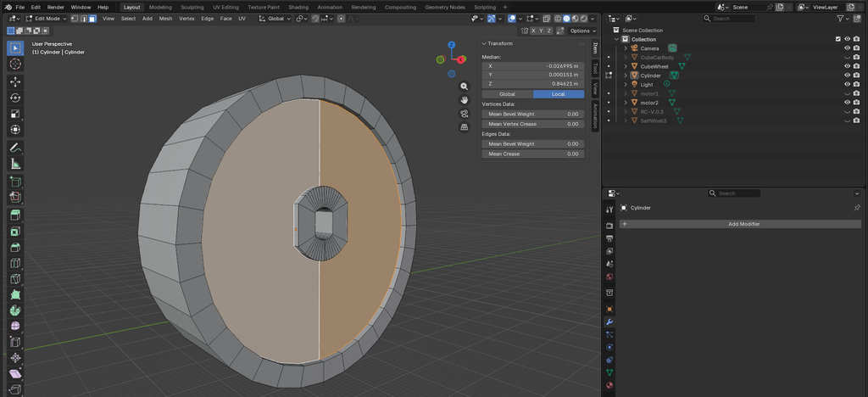The height and width of the screenshot is (397, 868).
Task: Open the Options dropdown in viewport header
Action: coord(583,31)
